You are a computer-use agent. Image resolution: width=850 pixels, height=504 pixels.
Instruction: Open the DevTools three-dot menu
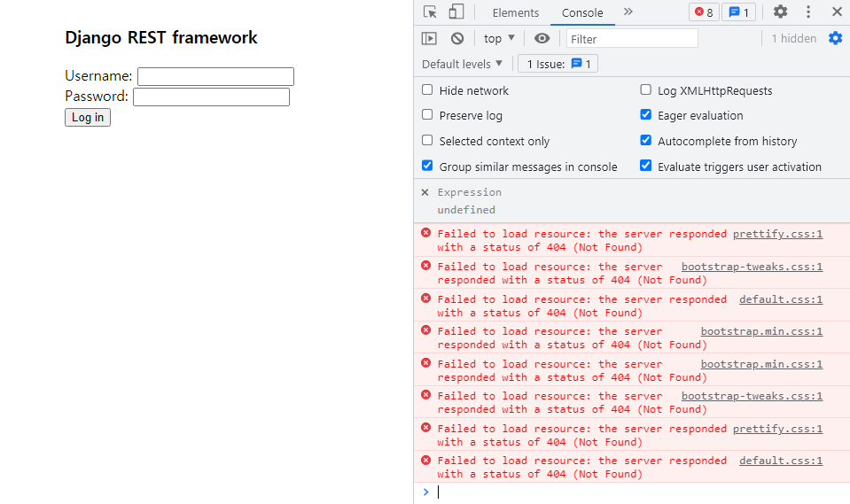pos(808,12)
